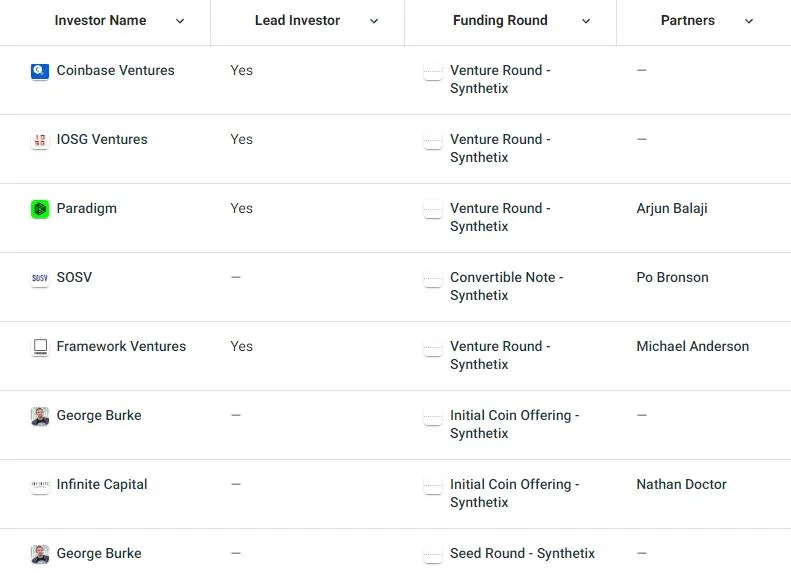
Task: Click George Burke's photo in Seed Round row
Action: (40, 554)
